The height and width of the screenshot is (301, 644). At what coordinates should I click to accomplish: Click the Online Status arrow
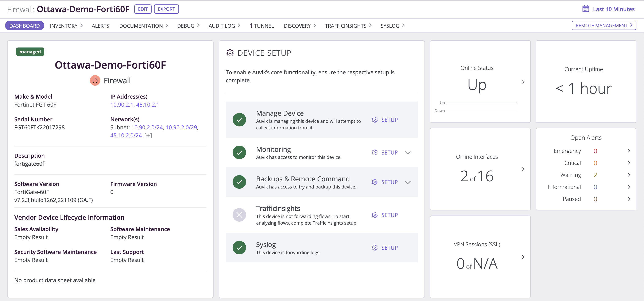(x=523, y=82)
